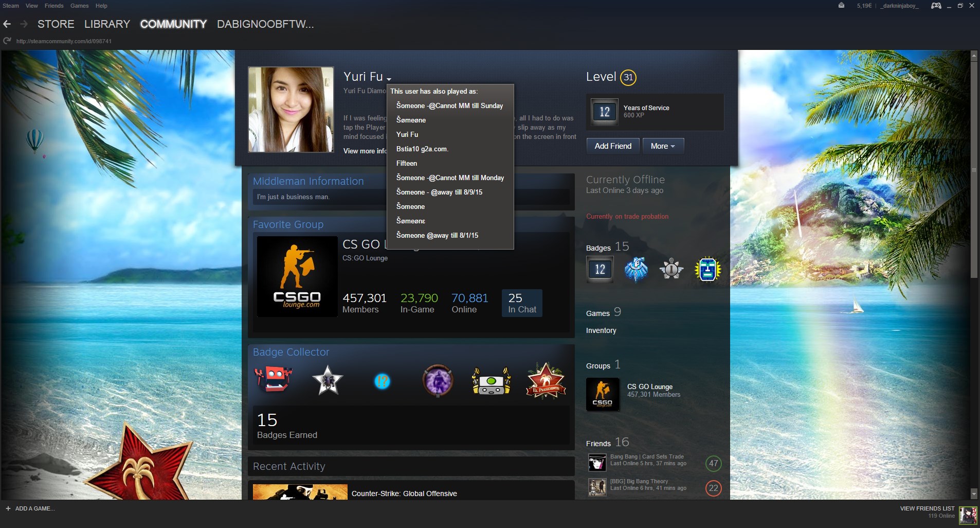This screenshot has width=980, height=528.
Task: Open the Groups 1 link
Action: tap(603, 365)
